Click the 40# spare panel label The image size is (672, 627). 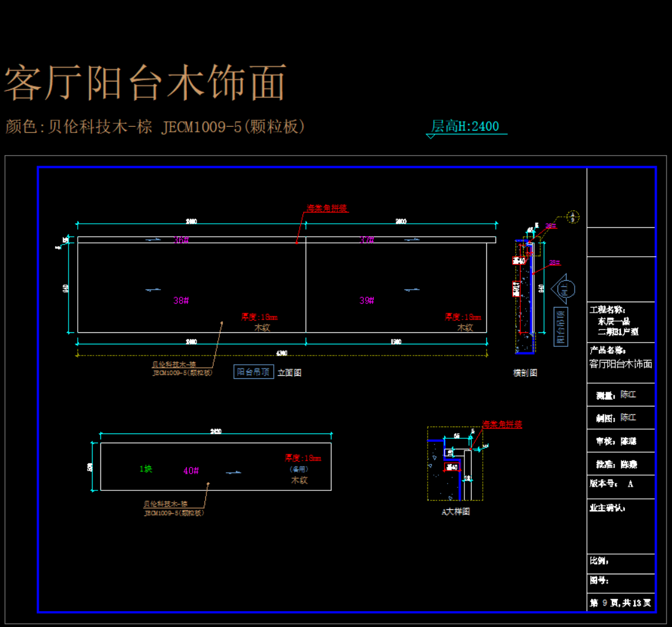191,471
